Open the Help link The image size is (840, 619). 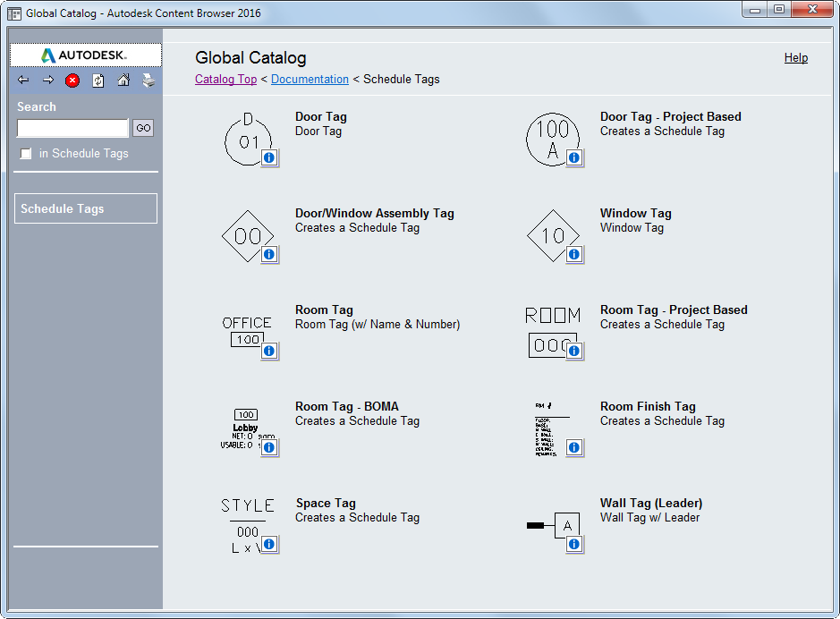[796, 58]
